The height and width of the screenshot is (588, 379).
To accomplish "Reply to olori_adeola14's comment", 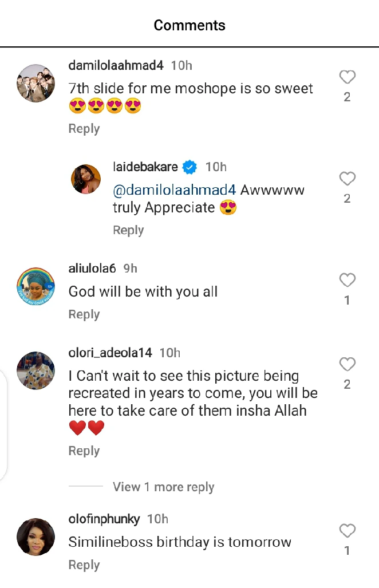I will [84, 451].
